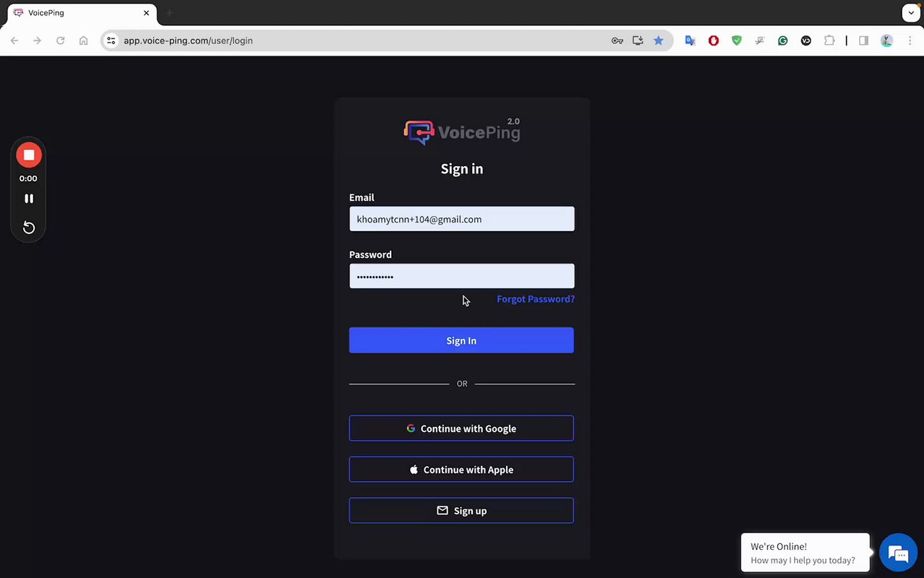Click the blue Sign In button
This screenshot has height=578, width=924.
pyautogui.click(x=461, y=340)
